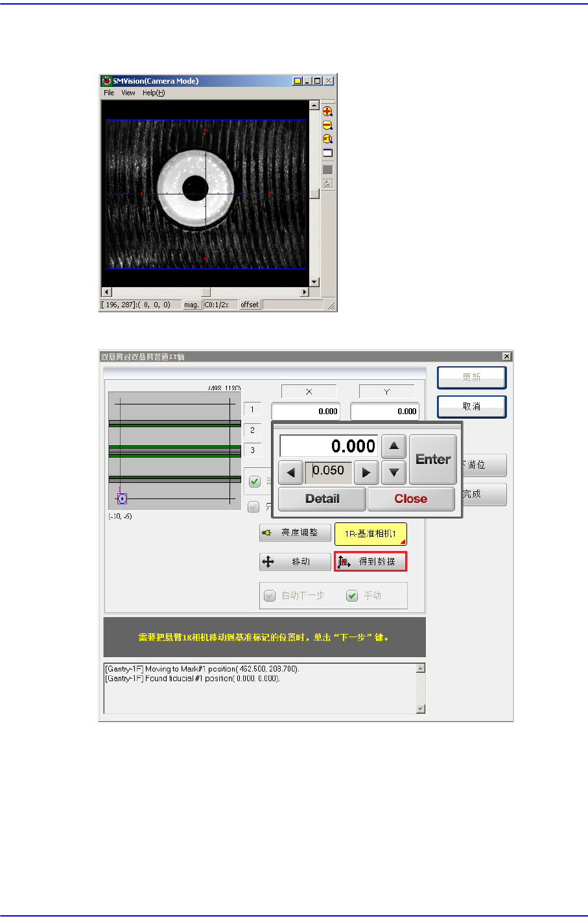The width and height of the screenshot is (588, 923).
Task: Click the vertical scrollbar thumb in SMVision
Action: [x=314, y=193]
